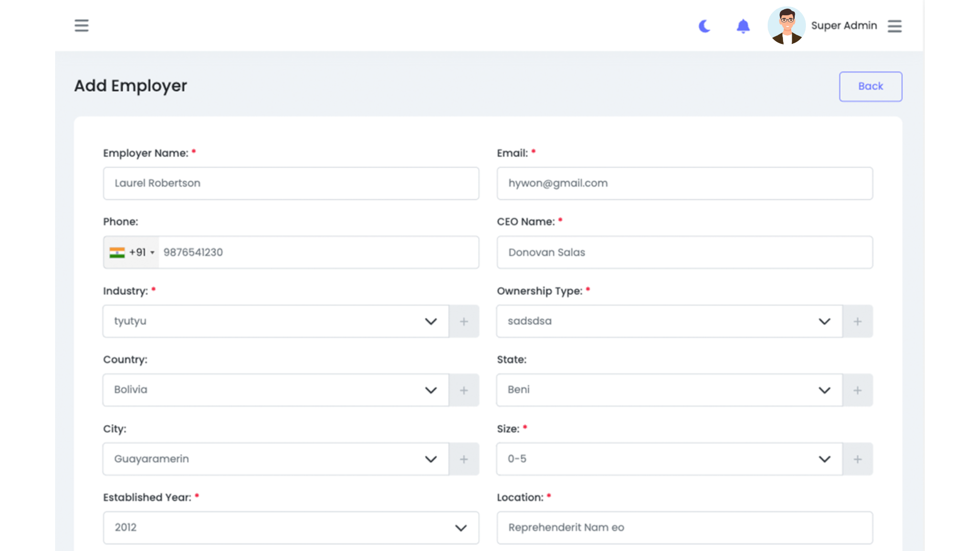Click the Super Admin avatar image
This screenshot has height=551, width=980.
tap(786, 26)
